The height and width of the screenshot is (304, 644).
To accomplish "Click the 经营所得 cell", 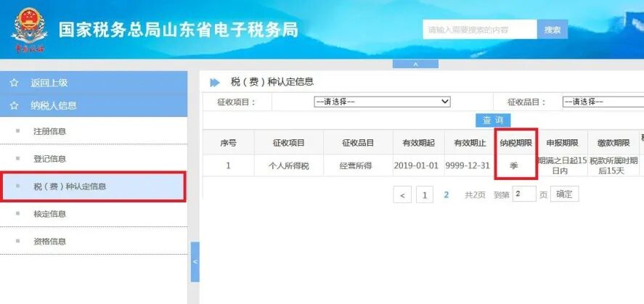I will (x=358, y=165).
